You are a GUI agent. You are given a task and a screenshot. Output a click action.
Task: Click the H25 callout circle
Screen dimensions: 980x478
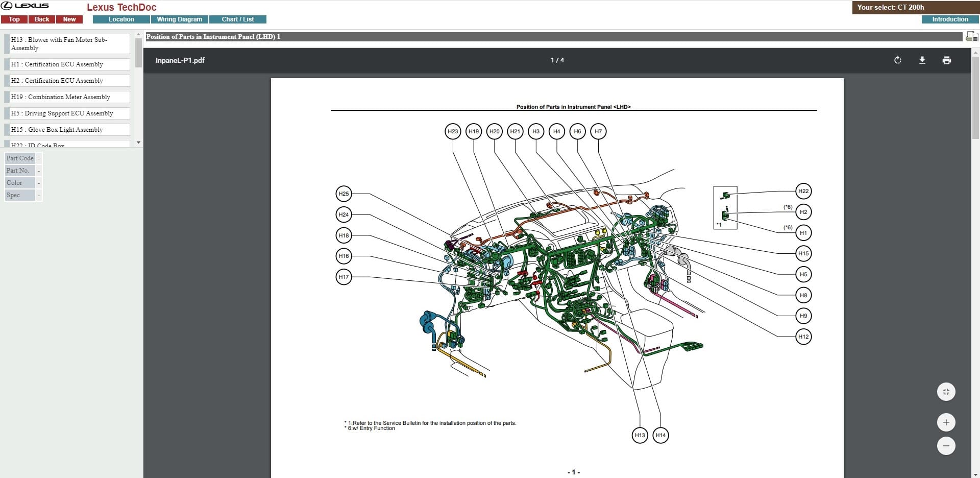(344, 194)
